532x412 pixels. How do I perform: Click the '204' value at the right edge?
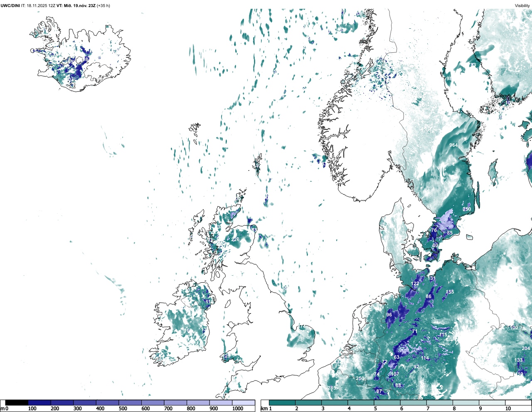[526, 348]
